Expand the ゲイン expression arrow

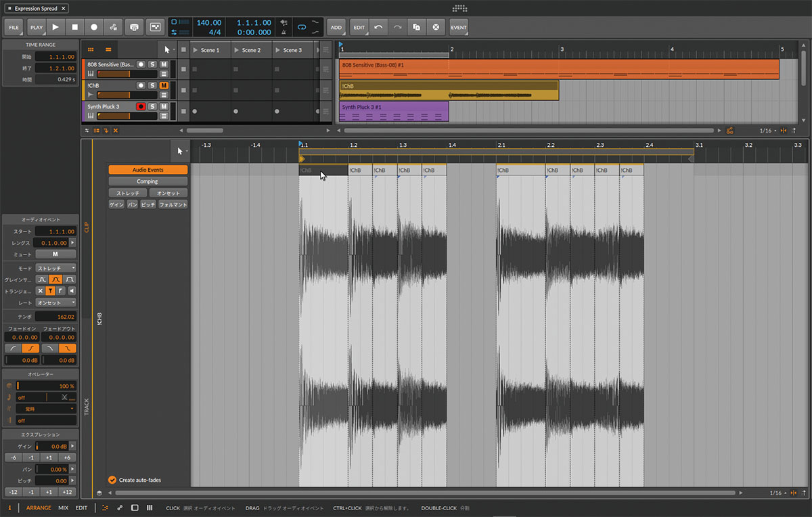72,446
